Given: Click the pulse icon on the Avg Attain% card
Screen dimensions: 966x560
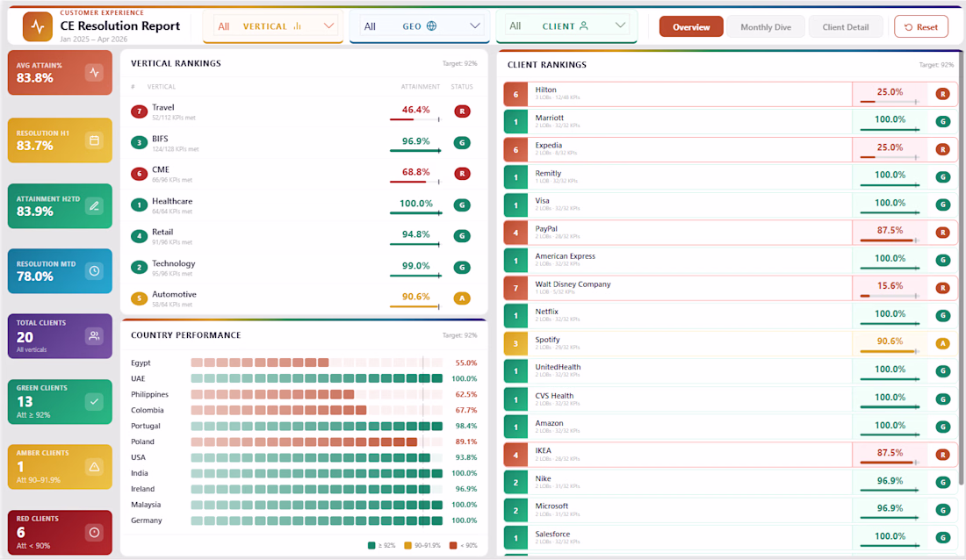Looking at the screenshot, I should [94, 72].
